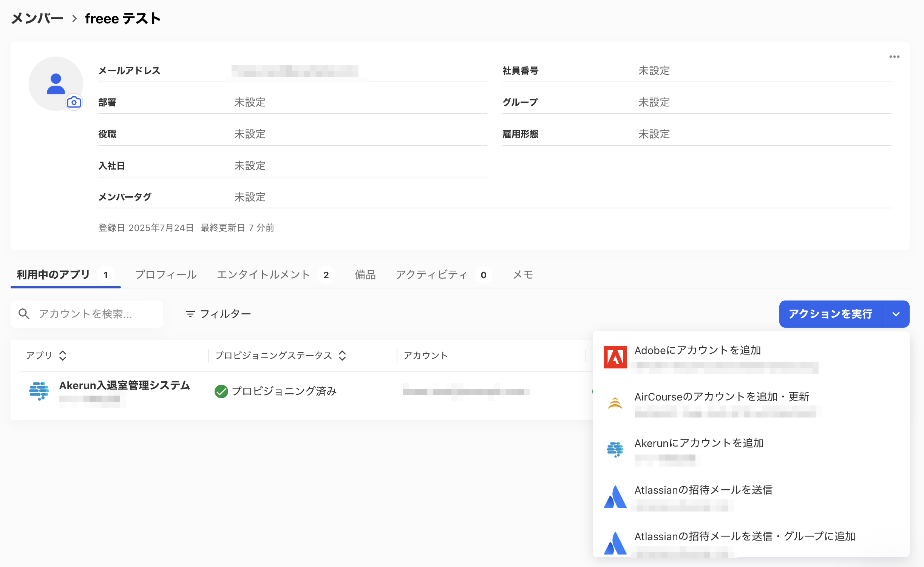This screenshot has height=567, width=924.
Task: Click the Akerun app icon in the table row
Action: click(39, 391)
